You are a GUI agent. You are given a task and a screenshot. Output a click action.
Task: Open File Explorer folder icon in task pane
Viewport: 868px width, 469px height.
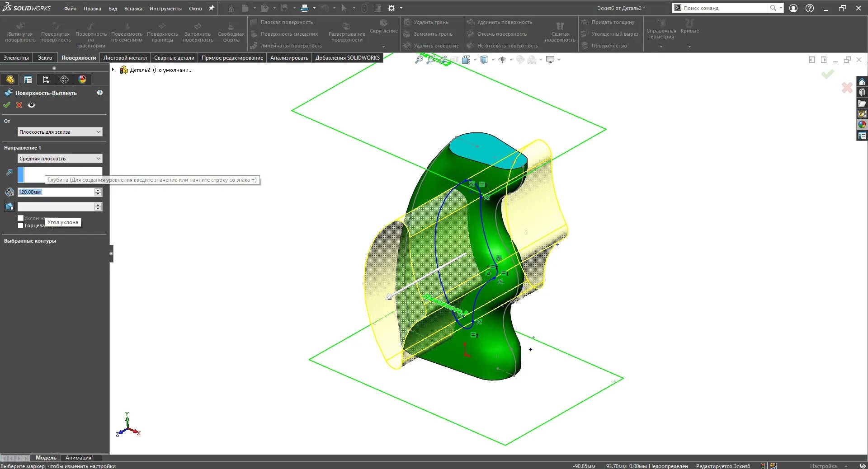pyautogui.click(x=862, y=103)
